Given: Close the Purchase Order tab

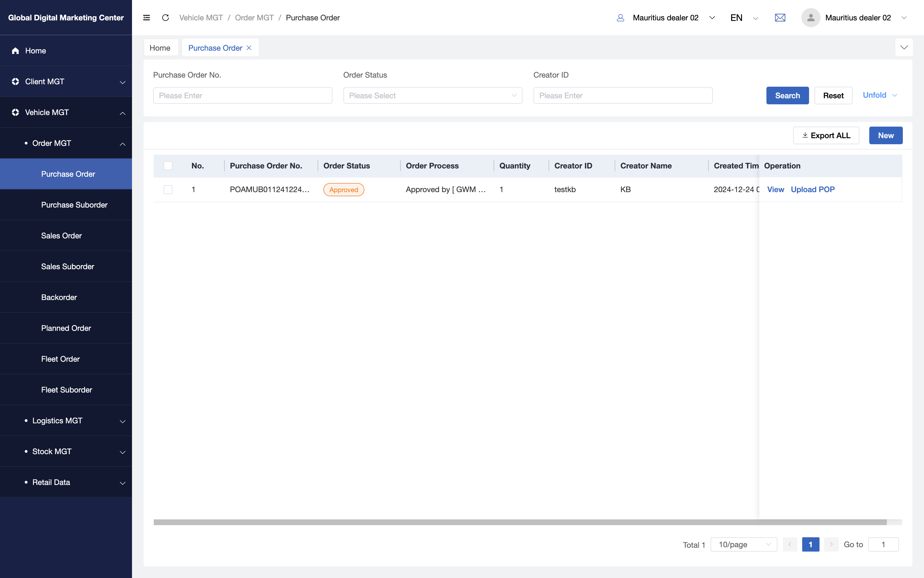Looking at the screenshot, I should click(249, 48).
